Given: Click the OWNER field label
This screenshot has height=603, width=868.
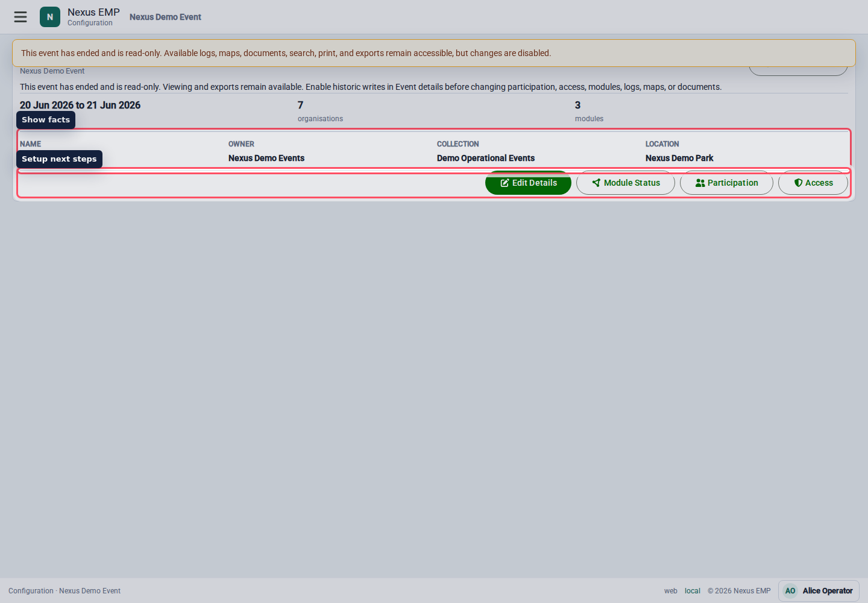Looking at the screenshot, I should 241,144.
